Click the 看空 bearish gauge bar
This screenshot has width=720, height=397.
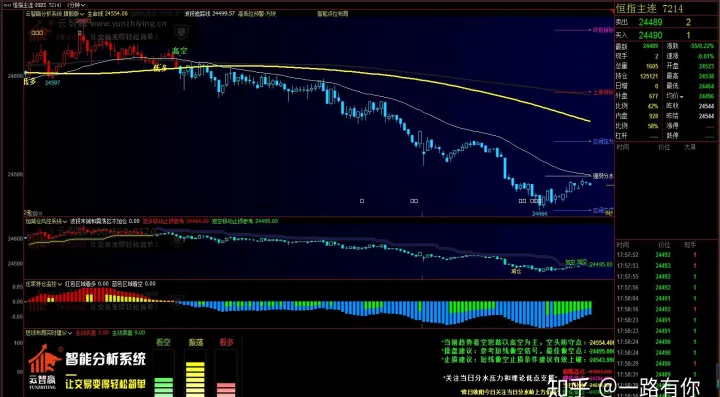pos(163,373)
